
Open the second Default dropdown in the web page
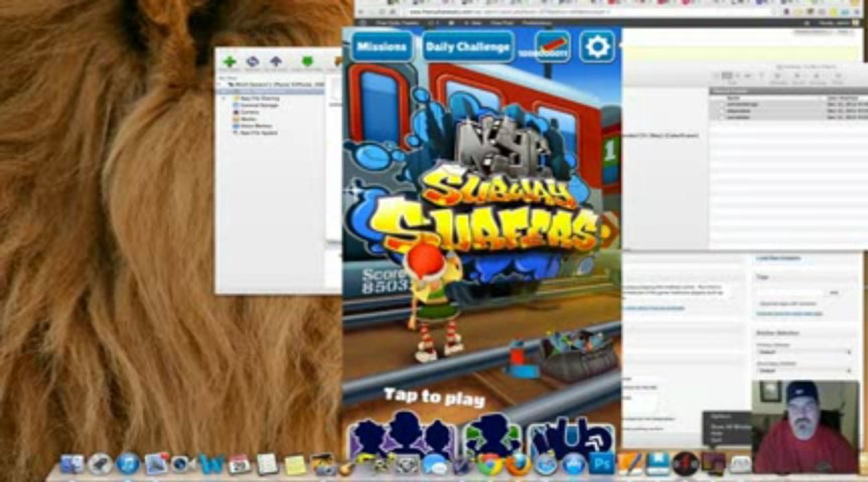coord(804,370)
